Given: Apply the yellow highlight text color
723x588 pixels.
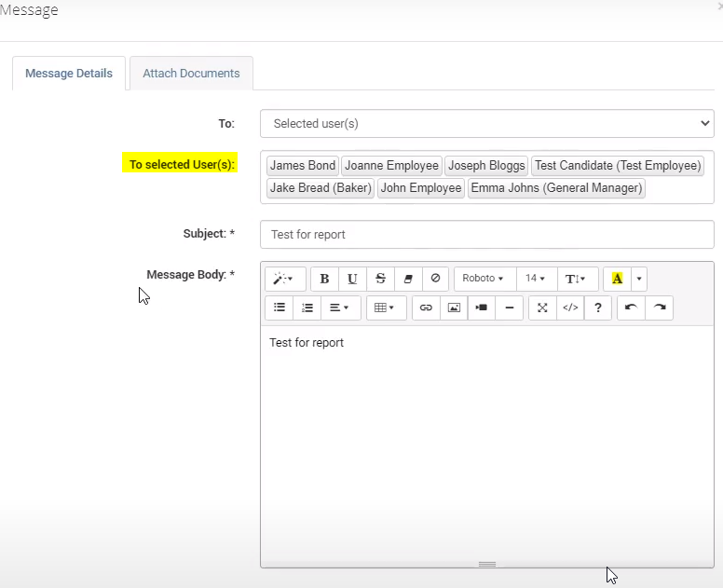Looking at the screenshot, I should point(618,279).
